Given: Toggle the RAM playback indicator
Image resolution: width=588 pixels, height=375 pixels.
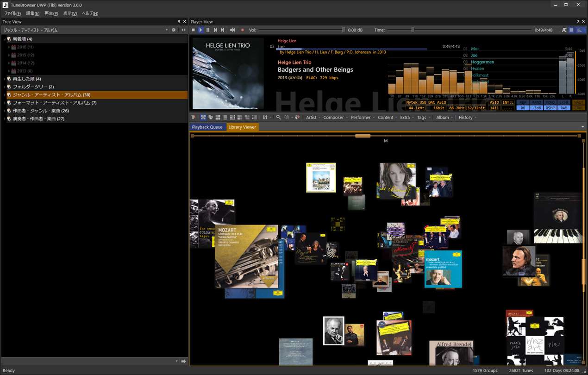Looking at the screenshot, I should 563,108.
